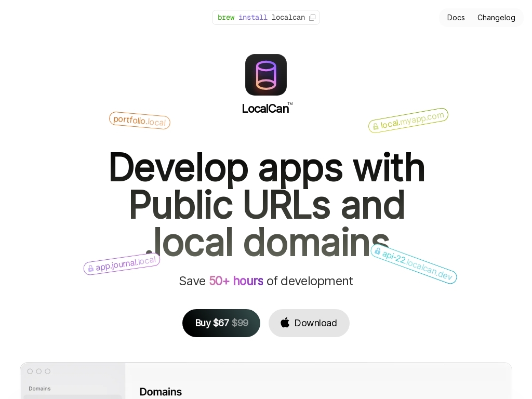Click the struck-through $99 price

(240, 323)
